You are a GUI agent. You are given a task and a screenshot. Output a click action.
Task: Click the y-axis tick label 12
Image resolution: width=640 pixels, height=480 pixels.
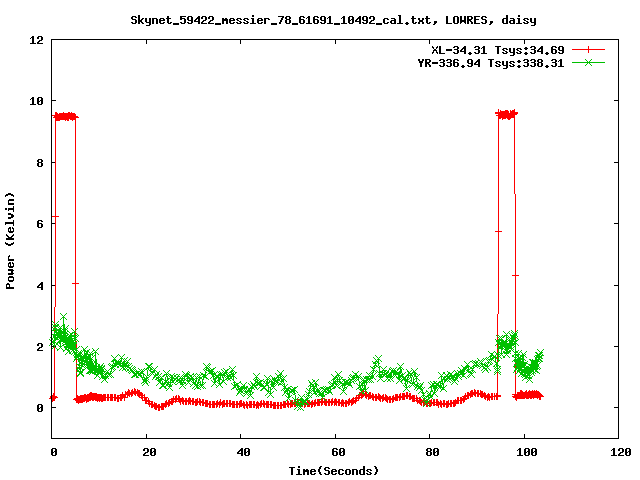(36, 40)
